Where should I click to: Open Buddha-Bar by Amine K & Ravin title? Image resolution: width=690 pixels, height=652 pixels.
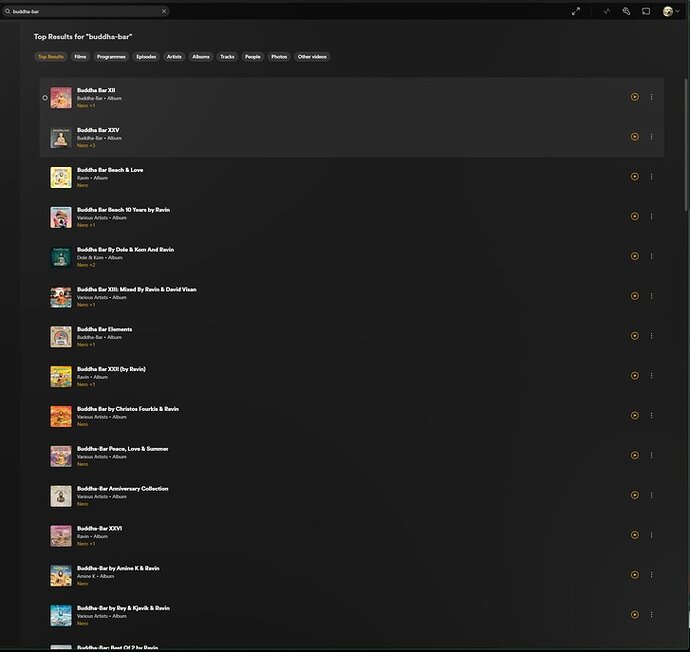[x=118, y=568]
